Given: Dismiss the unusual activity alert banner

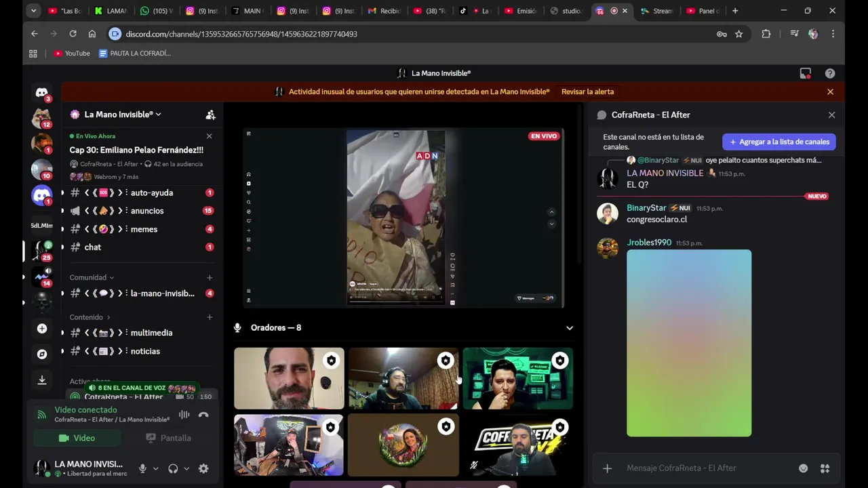Looking at the screenshot, I should point(830,91).
